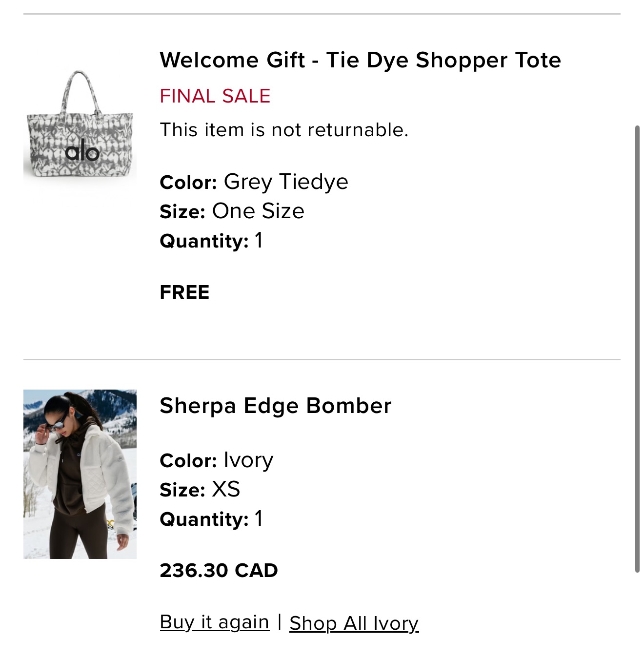The height and width of the screenshot is (661, 644).
Task: Select the Ivory color value
Action: pyautogui.click(x=248, y=459)
